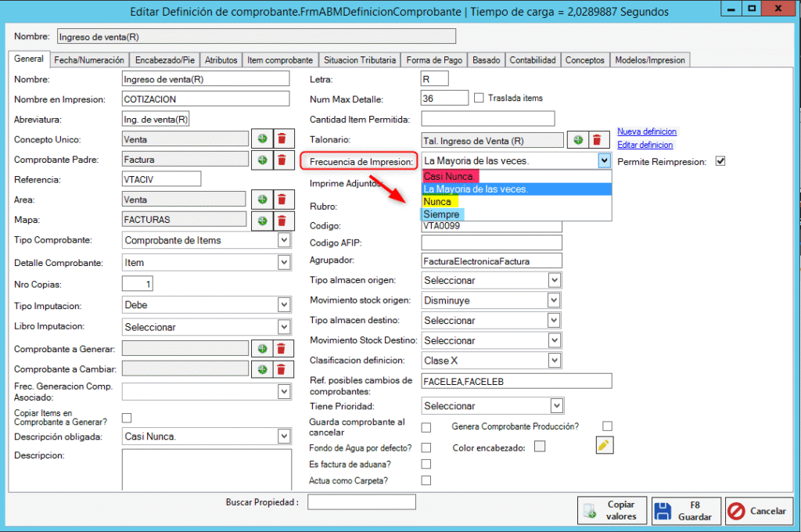801x532 pixels.
Task: Uncheck the Permite Reimpresion checkbox
Action: pyautogui.click(x=720, y=161)
